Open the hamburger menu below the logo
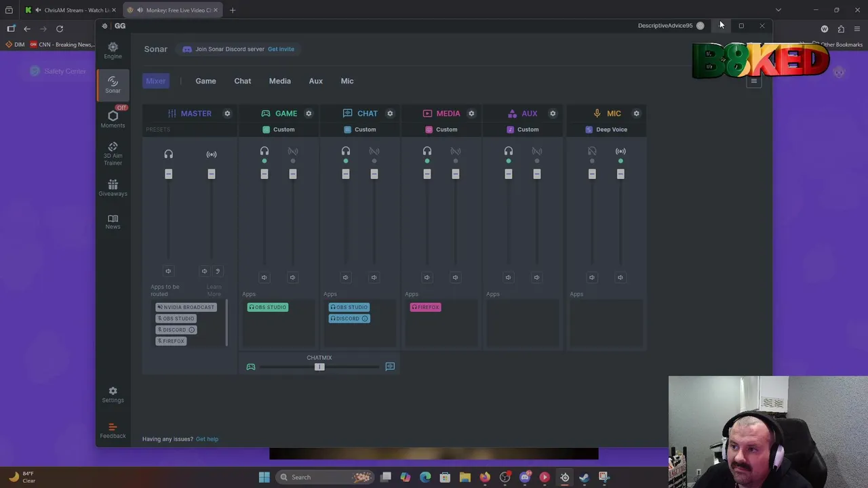Viewport: 868px width, 488px height. (x=753, y=81)
